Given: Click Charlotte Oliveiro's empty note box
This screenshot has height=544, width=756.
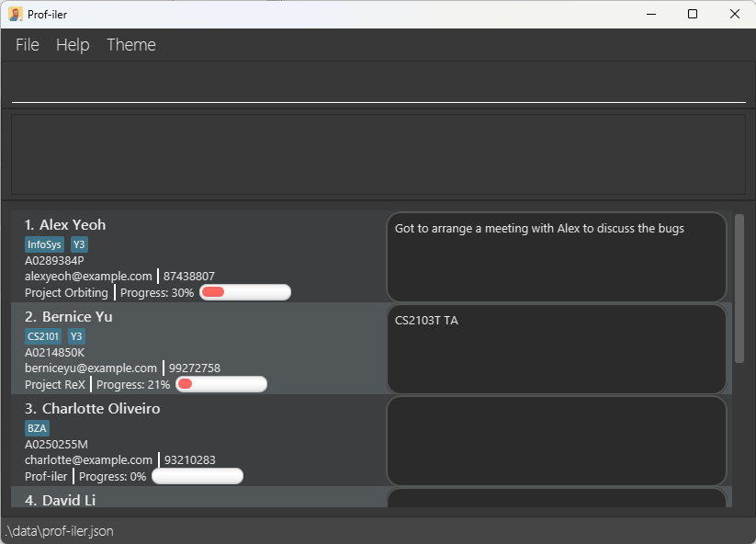Looking at the screenshot, I should click(x=557, y=441).
